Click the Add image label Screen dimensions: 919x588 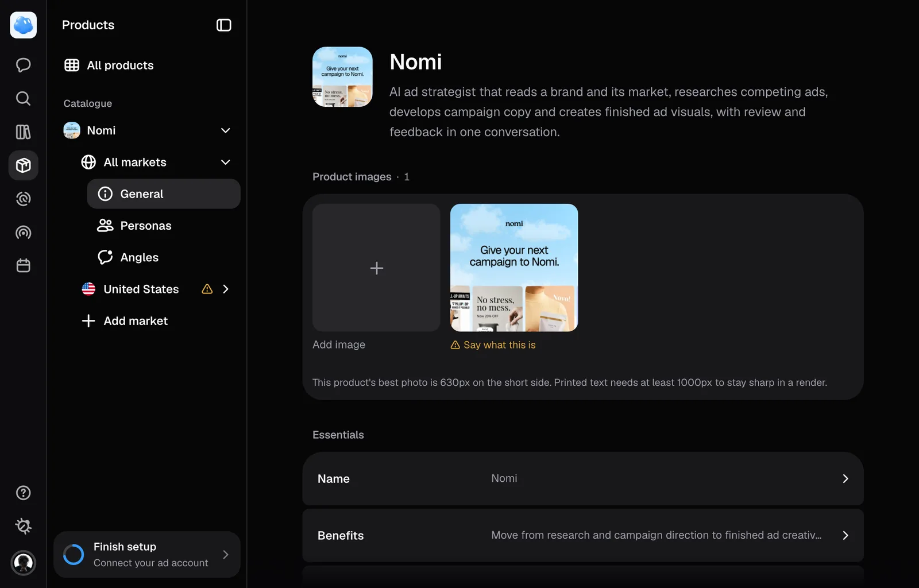pos(339,345)
